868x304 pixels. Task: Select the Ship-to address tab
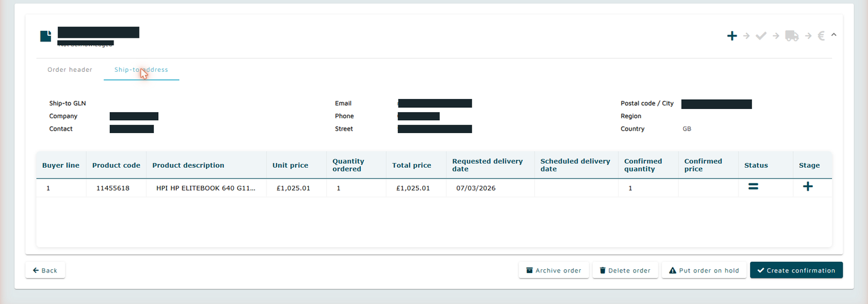(x=141, y=70)
